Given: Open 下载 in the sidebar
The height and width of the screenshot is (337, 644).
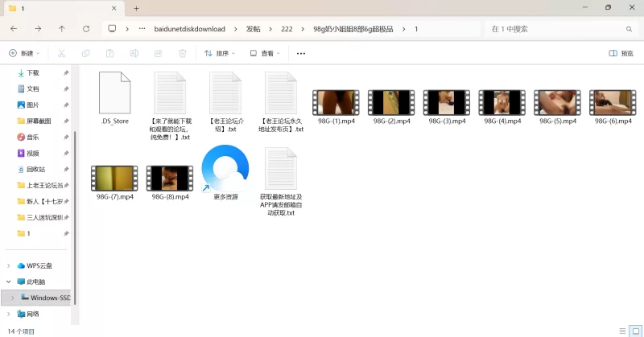Looking at the screenshot, I should (x=33, y=72).
